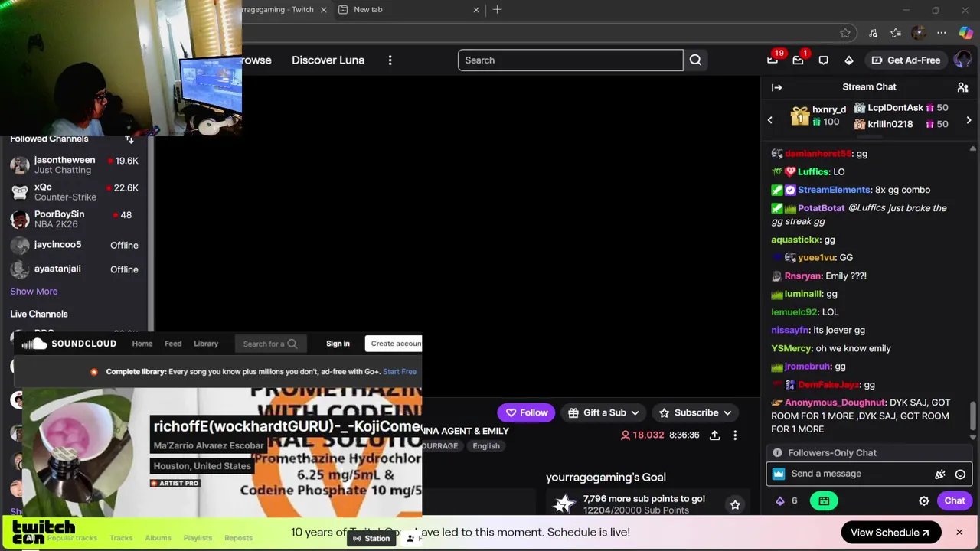Image resolution: width=980 pixels, height=551 pixels.
Task: Click the stream share icon
Action: coord(714,435)
